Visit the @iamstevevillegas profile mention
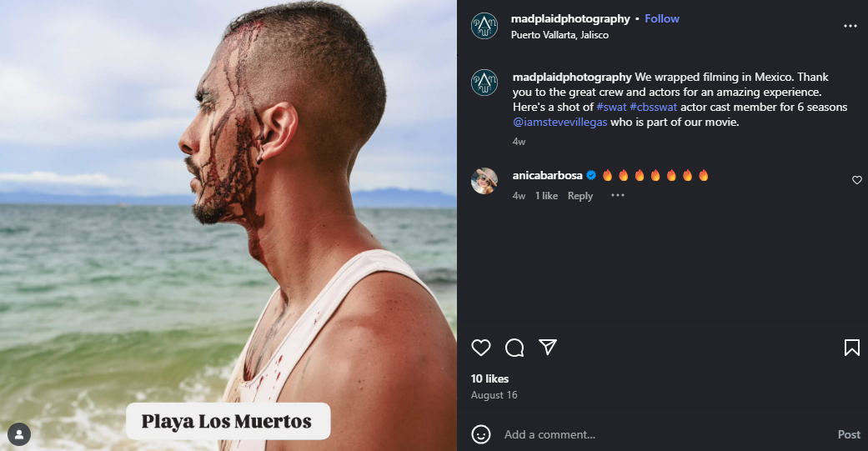This screenshot has height=451, width=868. coord(559,122)
